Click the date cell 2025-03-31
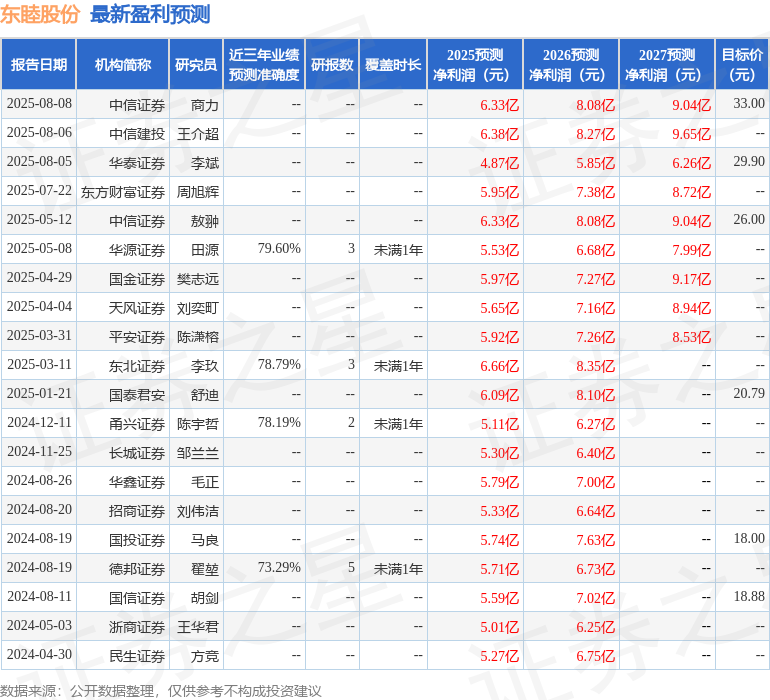This screenshot has width=770, height=700. 39,336
